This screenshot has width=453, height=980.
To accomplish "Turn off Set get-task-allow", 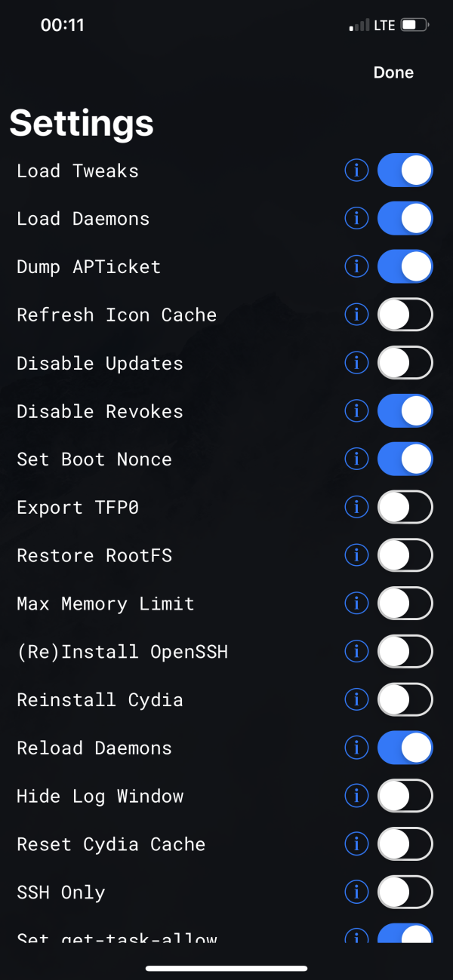I will coord(405,935).
